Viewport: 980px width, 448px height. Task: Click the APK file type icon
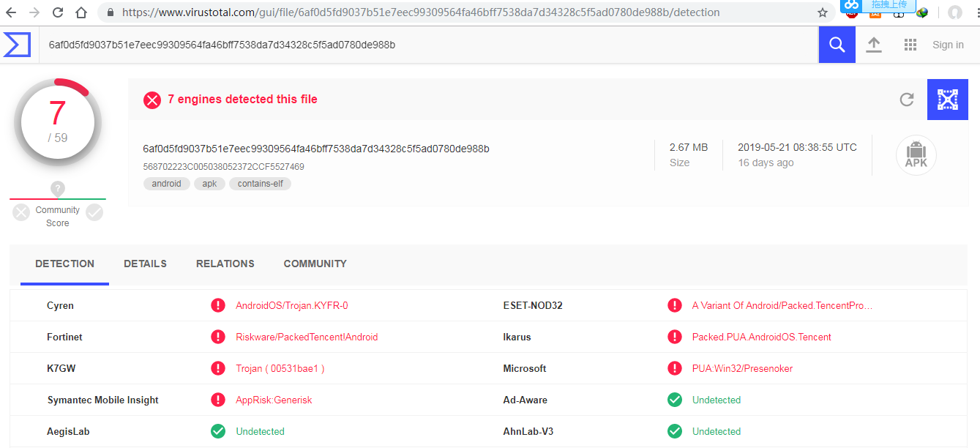[916, 155]
